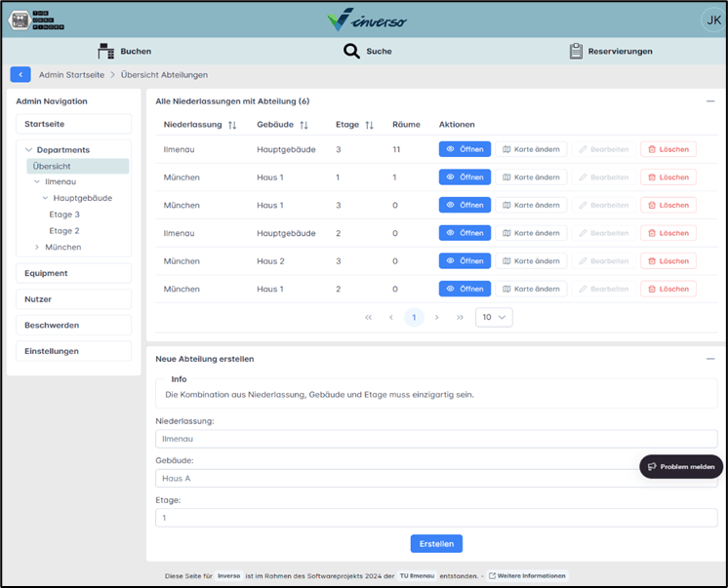The height and width of the screenshot is (588, 728).
Task: Go to the next table page
Action: 436,318
